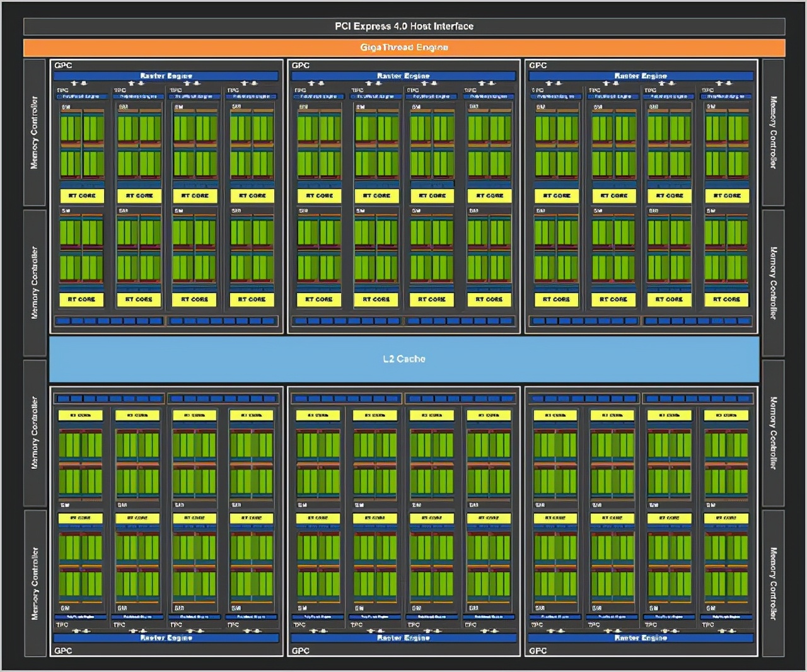The width and height of the screenshot is (807, 672).
Task: Click the blue L2 Cache block
Action: (x=404, y=359)
